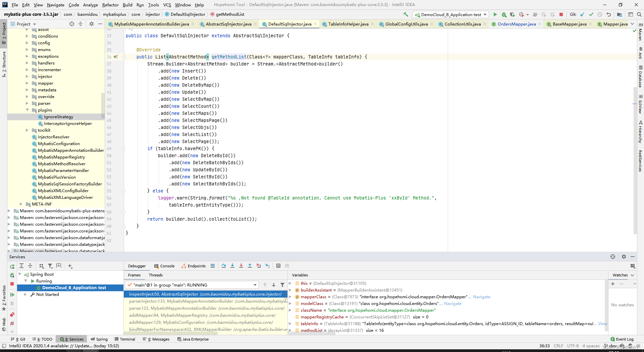Force step into with the red arrow
The height and width of the screenshot is (352, 644).
coord(241,266)
